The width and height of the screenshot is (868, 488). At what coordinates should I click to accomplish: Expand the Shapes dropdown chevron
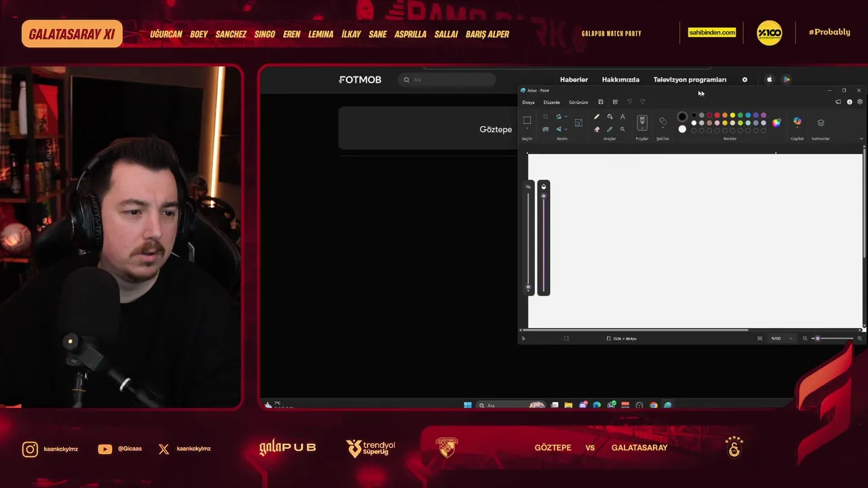[x=663, y=129]
